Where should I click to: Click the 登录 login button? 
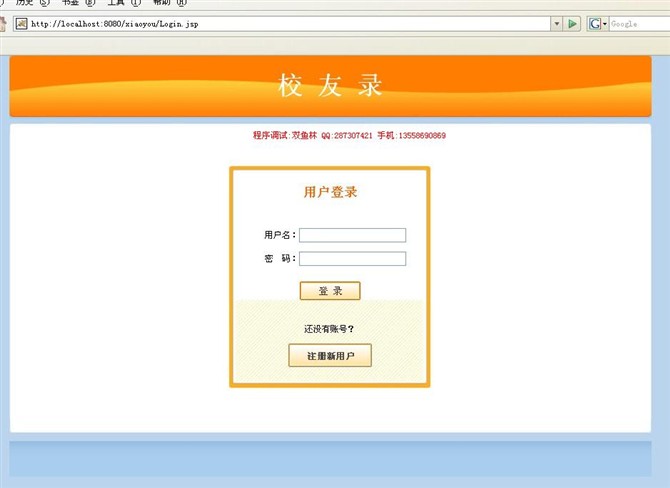pos(330,291)
